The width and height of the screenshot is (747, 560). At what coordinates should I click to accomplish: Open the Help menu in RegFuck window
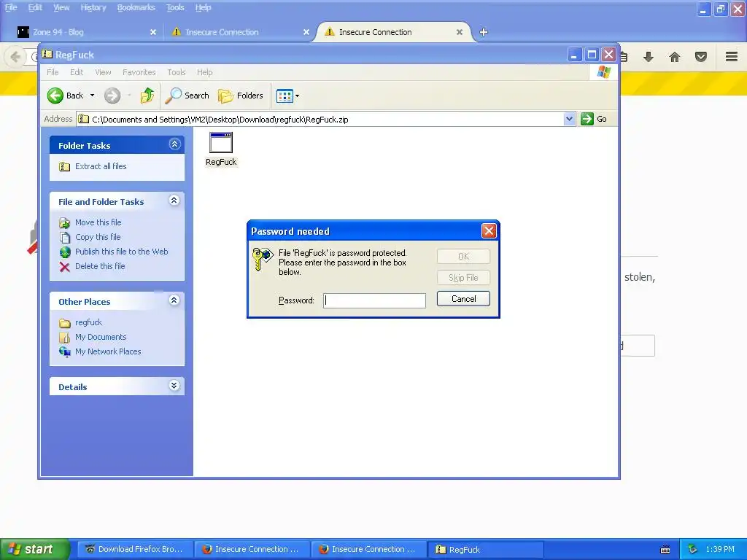pyautogui.click(x=204, y=72)
